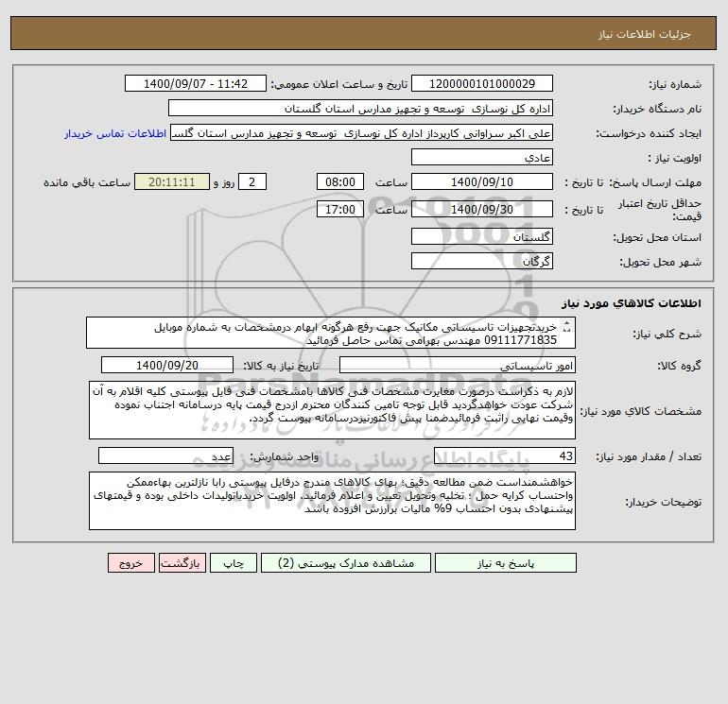Click the اولویت نیاز label
This screenshot has width=728, height=704.
pyautogui.click(x=675, y=158)
